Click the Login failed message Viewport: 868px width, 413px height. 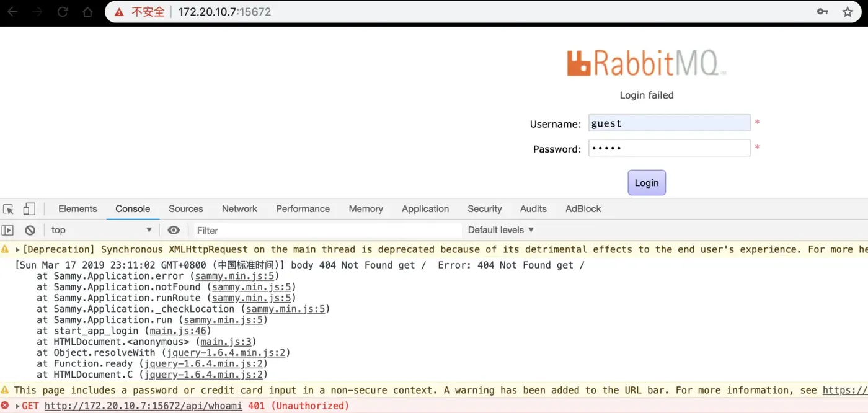click(647, 95)
